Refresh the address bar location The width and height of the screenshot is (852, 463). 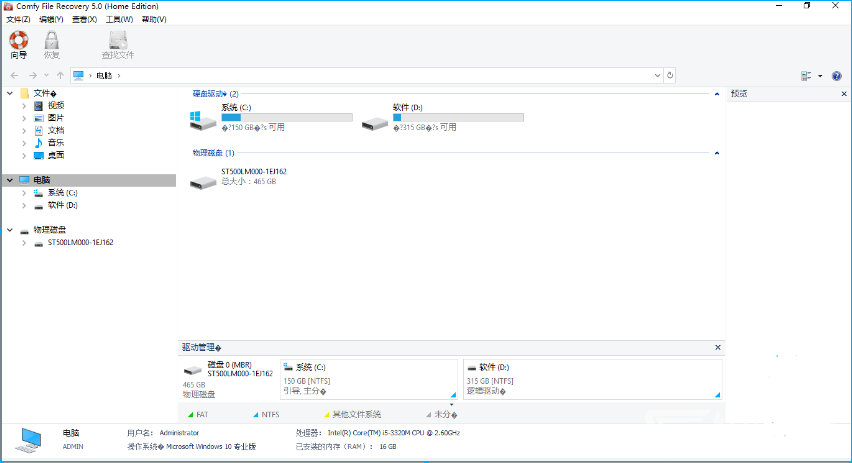pos(670,76)
